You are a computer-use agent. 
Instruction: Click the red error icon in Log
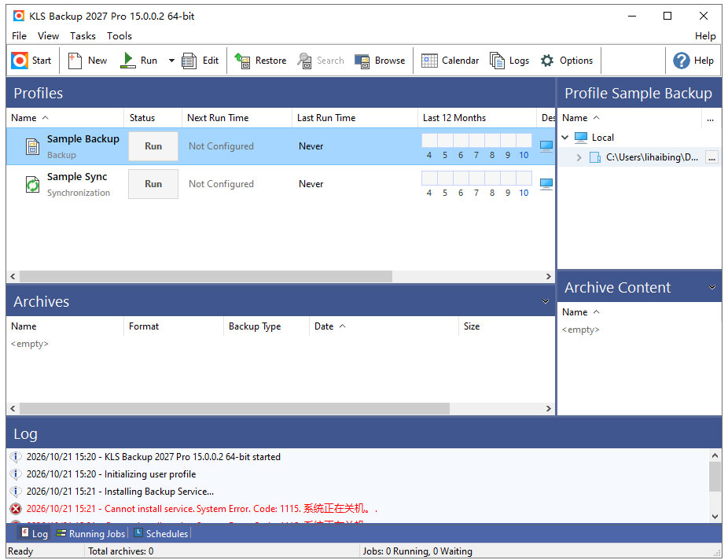[x=16, y=509]
